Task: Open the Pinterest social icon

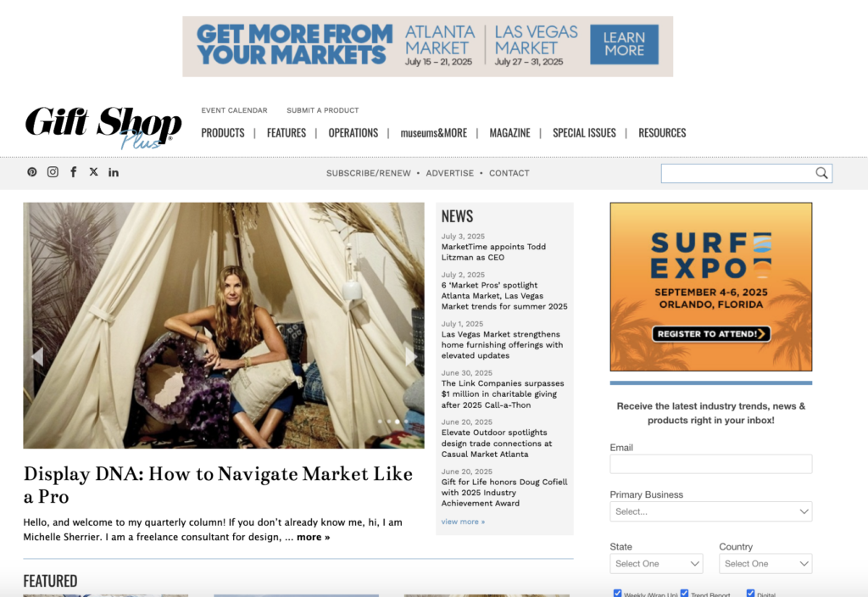Action: 32,172
